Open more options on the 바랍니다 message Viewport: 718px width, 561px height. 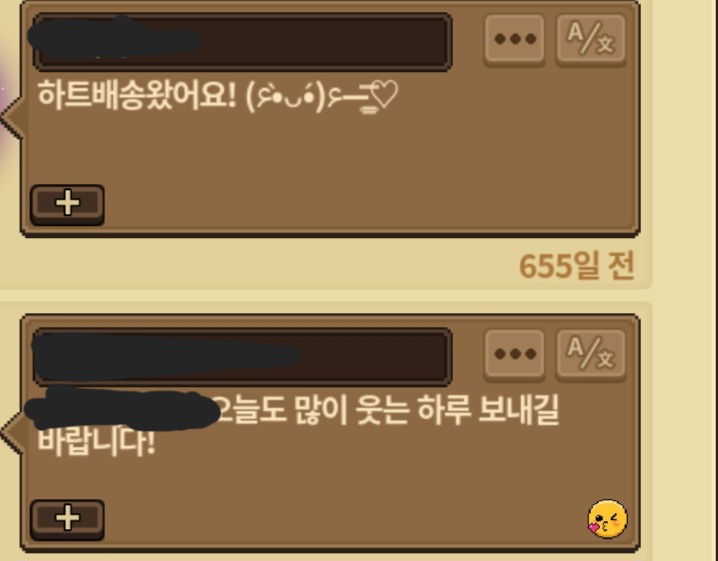514,355
